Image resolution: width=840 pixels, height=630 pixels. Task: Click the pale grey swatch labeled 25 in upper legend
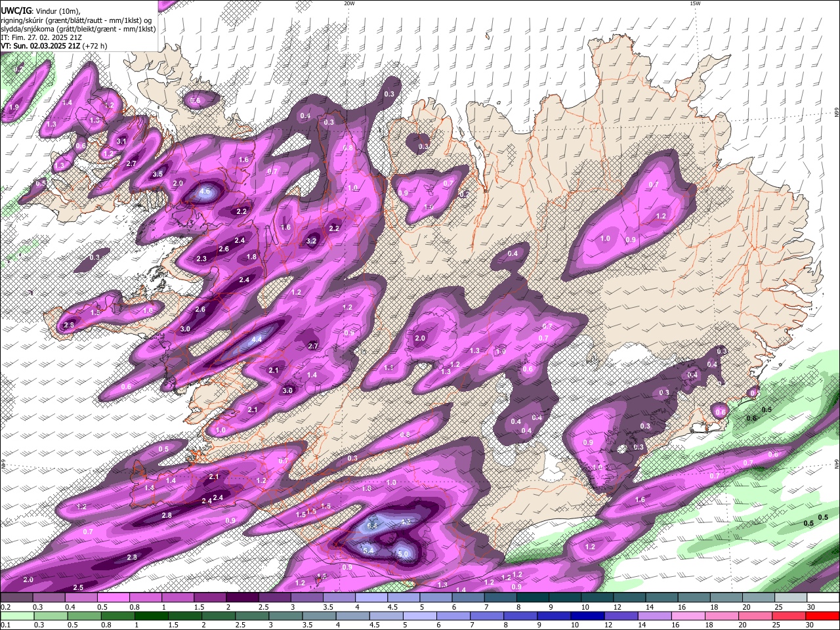(x=791, y=598)
